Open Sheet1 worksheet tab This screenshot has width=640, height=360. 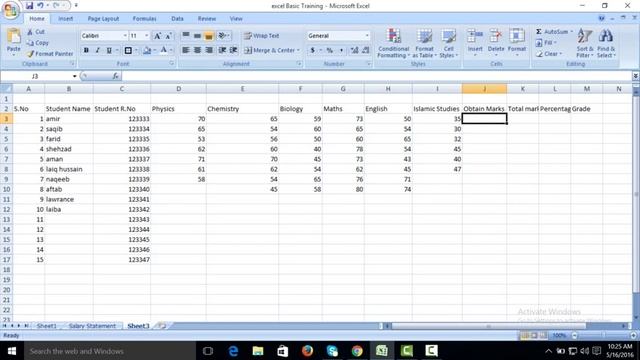coord(47,326)
